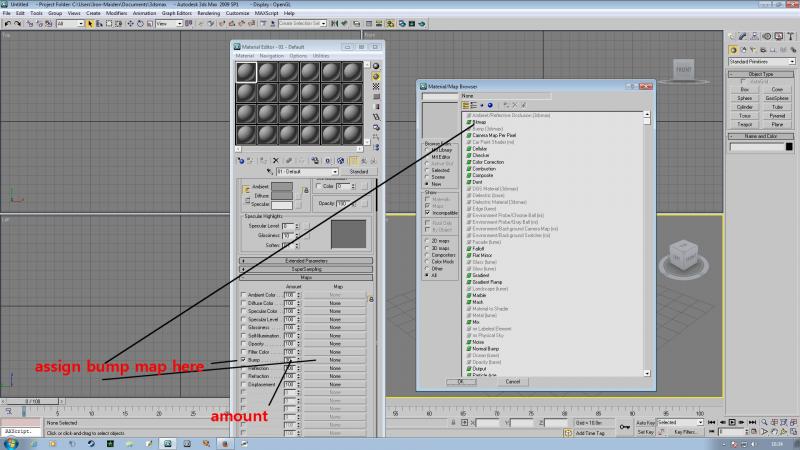Toggle the Incompatible checkbox
Viewport: 800px width, 450px height.
pos(428,212)
